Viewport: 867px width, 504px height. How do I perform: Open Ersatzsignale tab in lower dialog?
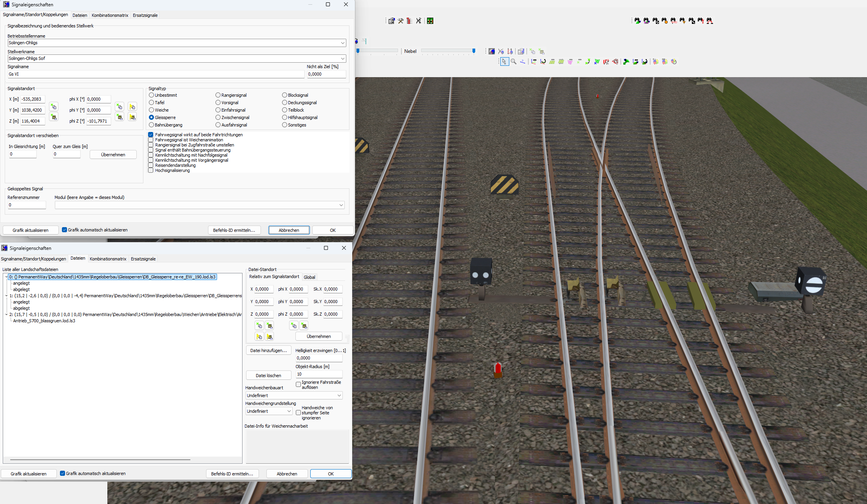pos(143,259)
